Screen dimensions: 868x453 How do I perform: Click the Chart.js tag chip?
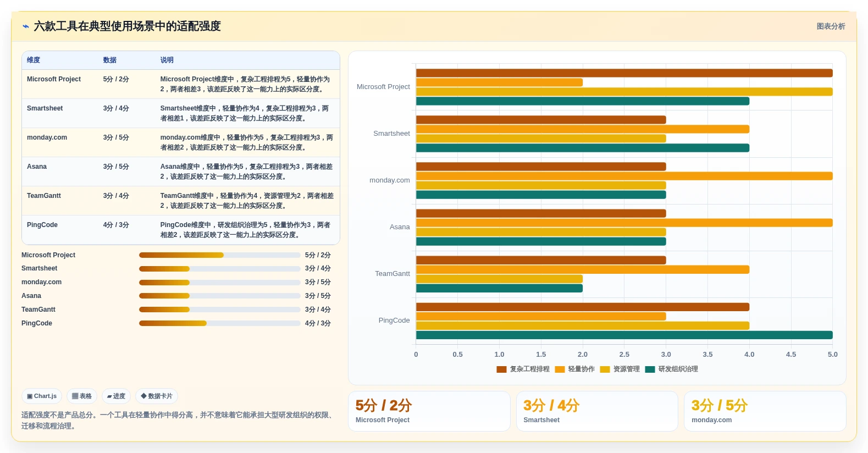[x=42, y=396]
